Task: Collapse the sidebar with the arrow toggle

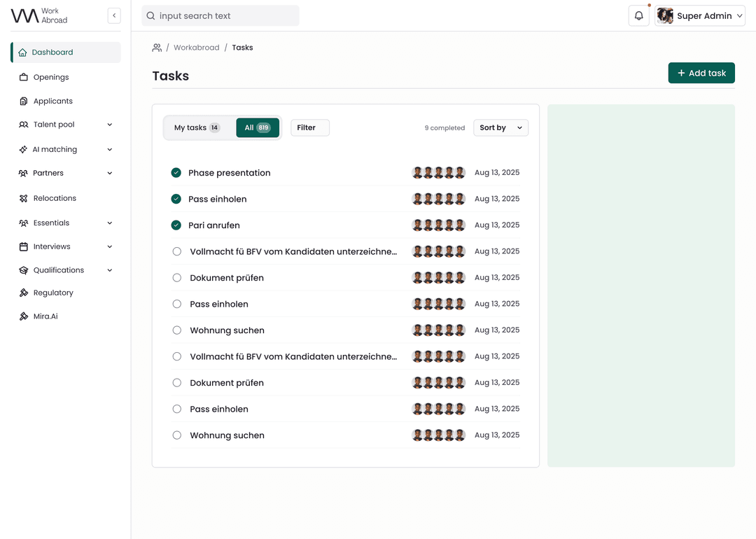Action: [114, 15]
